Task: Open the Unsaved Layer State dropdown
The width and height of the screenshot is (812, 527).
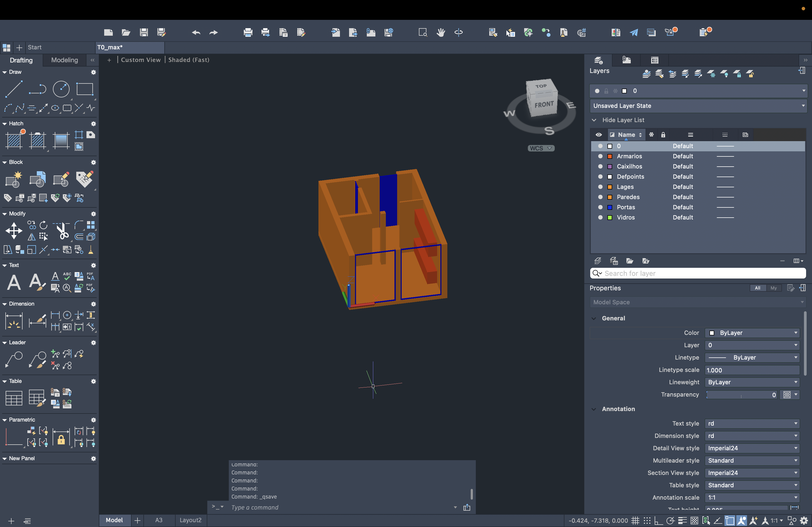Action: [698, 106]
